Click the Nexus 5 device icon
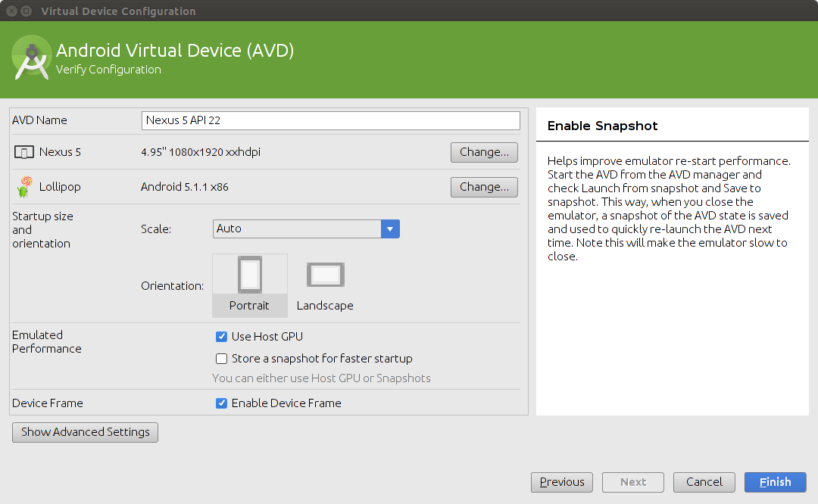Screen dimensions: 818x504 click(x=24, y=152)
